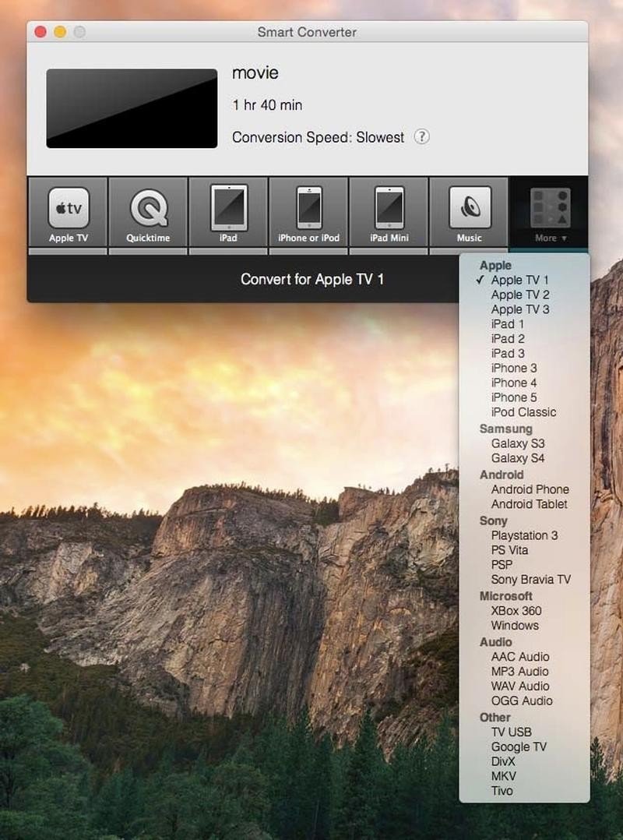Click the movie preview thumbnail

click(132, 108)
